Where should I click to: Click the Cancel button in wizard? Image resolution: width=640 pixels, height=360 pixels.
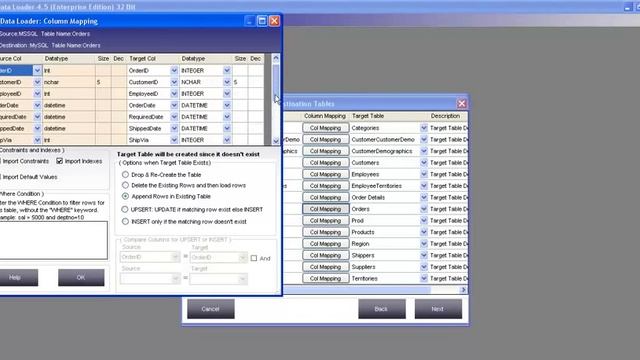211,309
